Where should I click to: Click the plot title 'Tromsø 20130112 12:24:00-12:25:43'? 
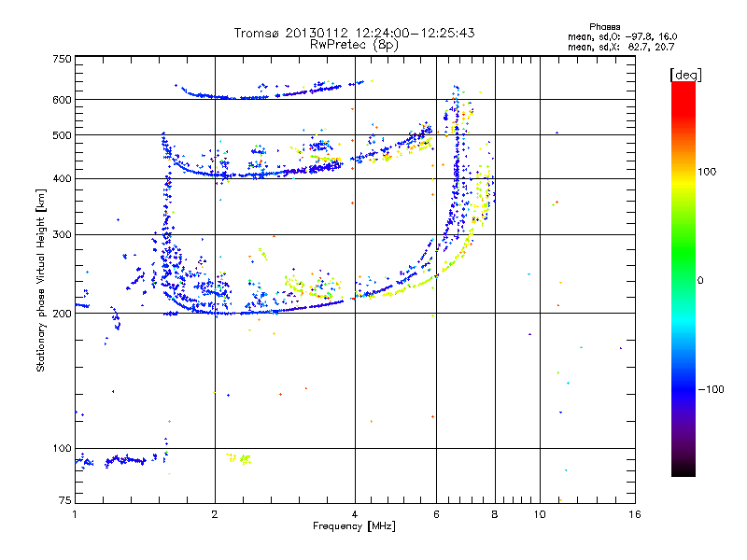[354, 33]
